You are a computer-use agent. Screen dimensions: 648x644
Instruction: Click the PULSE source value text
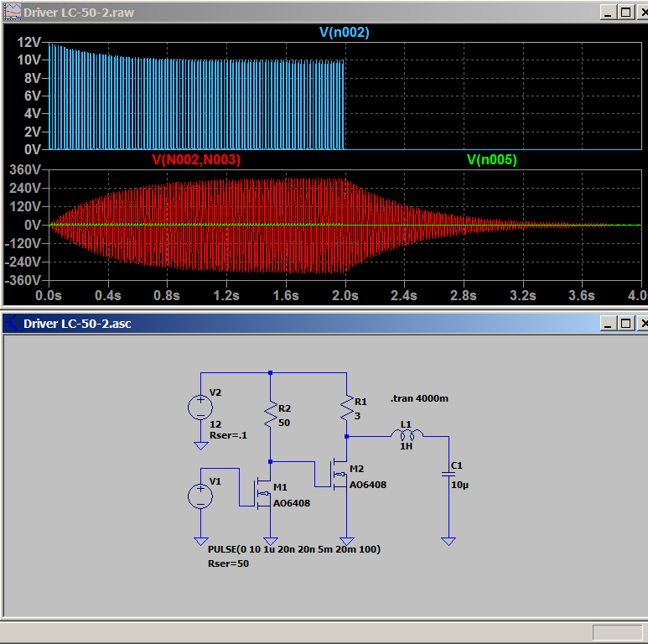tap(293, 549)
